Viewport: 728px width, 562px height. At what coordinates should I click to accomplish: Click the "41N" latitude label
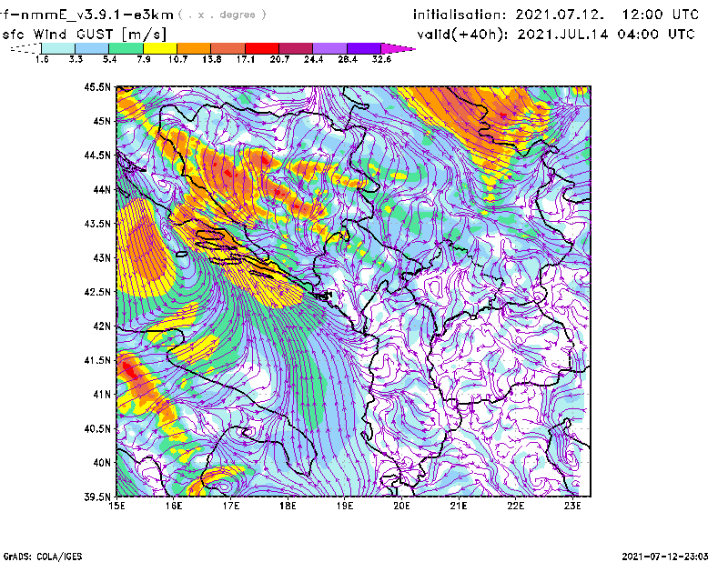click(x=102, y=395)
